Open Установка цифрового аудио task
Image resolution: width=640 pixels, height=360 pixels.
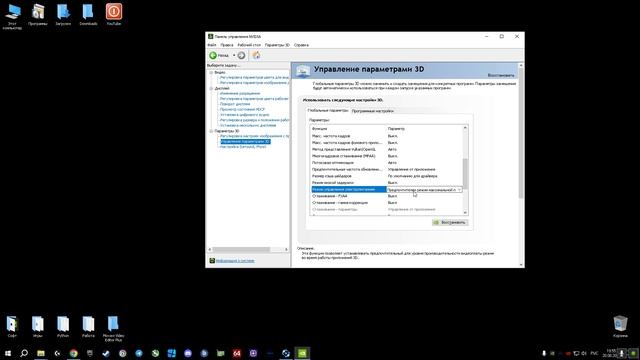point(244,115)
